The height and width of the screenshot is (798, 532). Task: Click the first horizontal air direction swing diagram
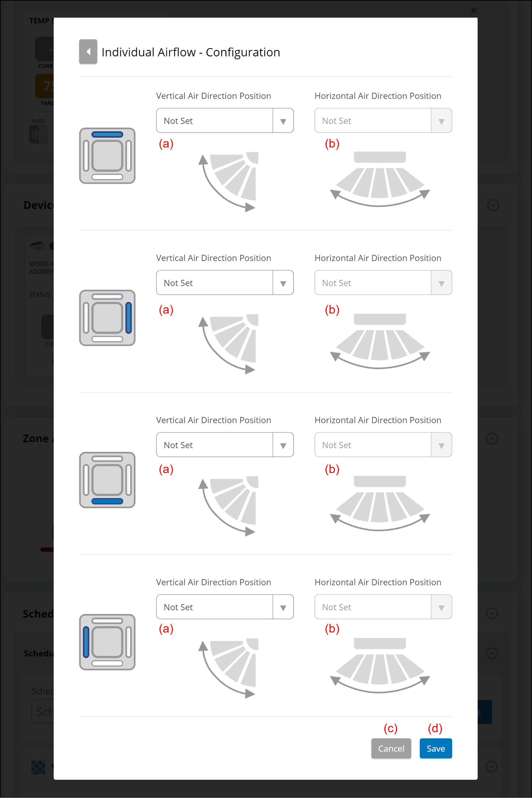pos(380,179)
